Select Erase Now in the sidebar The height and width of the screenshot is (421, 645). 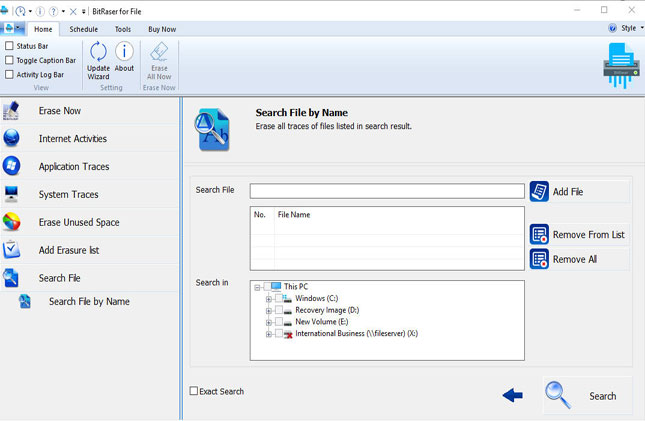89,111
